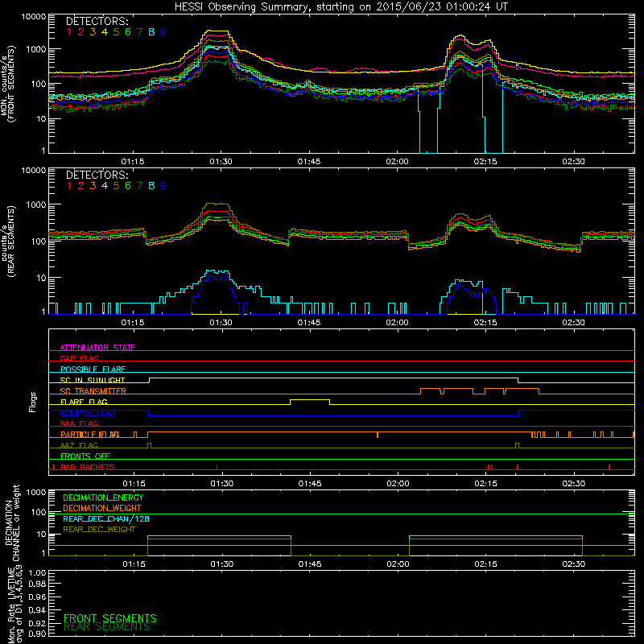Click the BAD_PACKETS flag label
This screenshot has height=644, width=644.
point(88,467)
